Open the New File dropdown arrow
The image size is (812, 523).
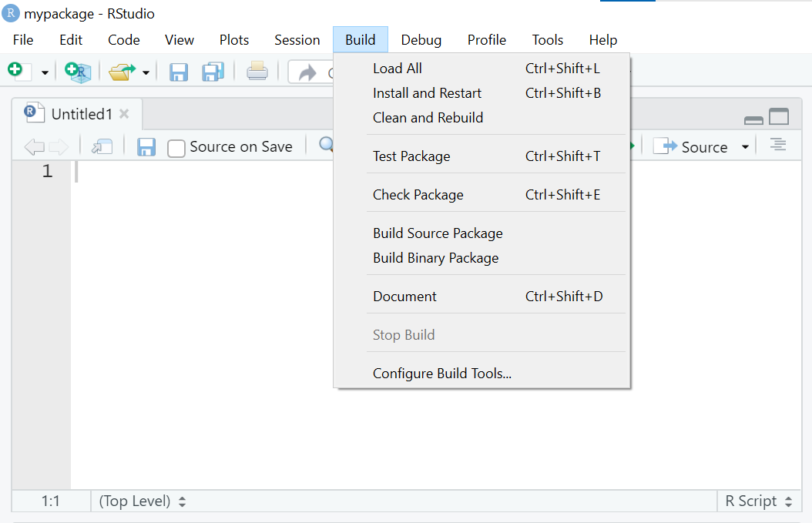(x=45, y=72)
